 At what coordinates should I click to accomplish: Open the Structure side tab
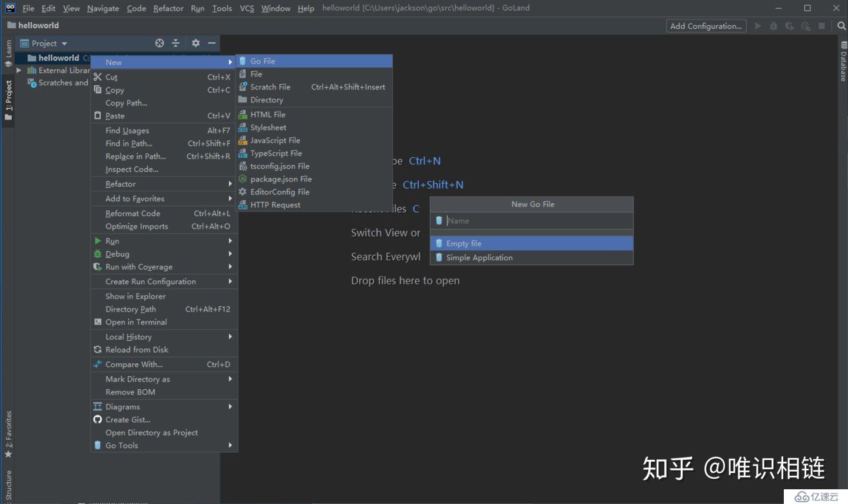(8, 486)
